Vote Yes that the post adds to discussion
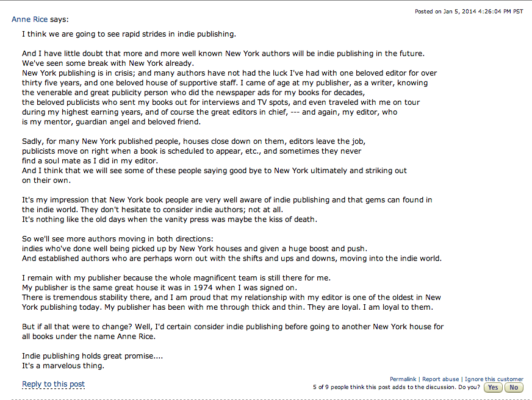This screenshot has height=400, width=532. (493, 387)
